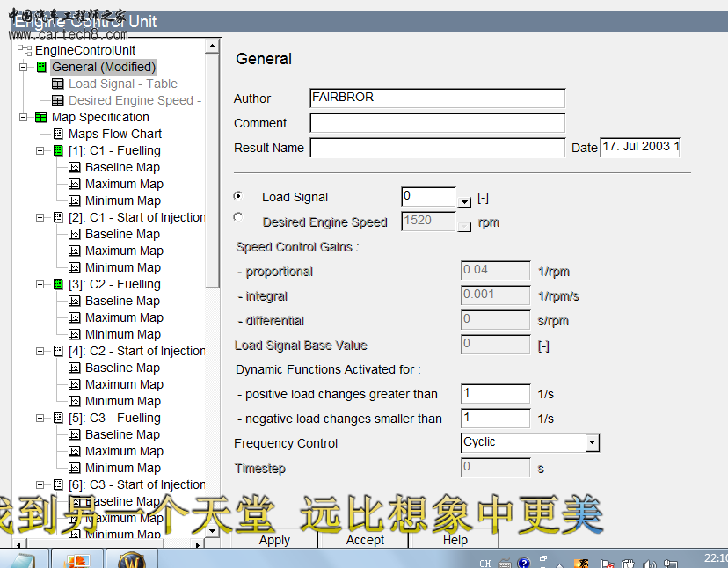Viewport: 728px width, 568px height.
Task: Open the Frequency Control Cyclic dropdown
Action: tap(592, 442)
